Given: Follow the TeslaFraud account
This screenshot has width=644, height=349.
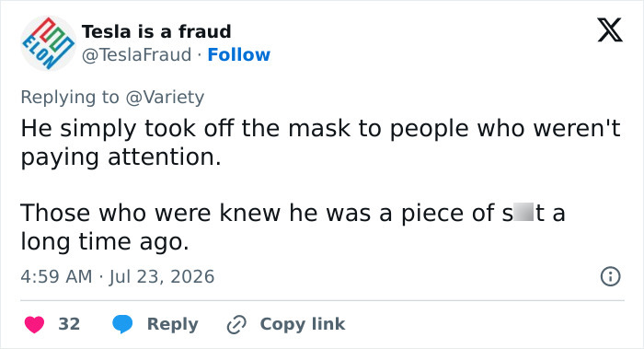Looking at the screenshot, I should pos(238,54).
